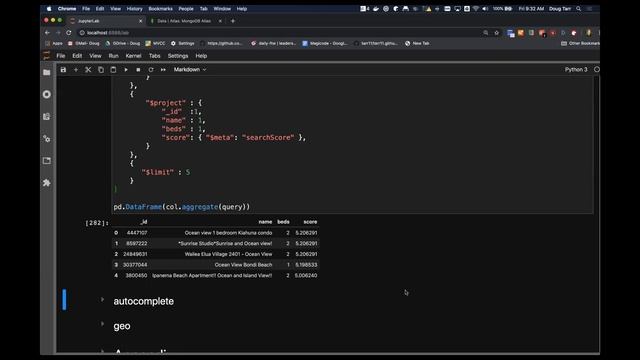Open JupyterLab Tabs menu
Image resolution: width=640 pixels, height=360 pixels.
[x=155, y=56]
